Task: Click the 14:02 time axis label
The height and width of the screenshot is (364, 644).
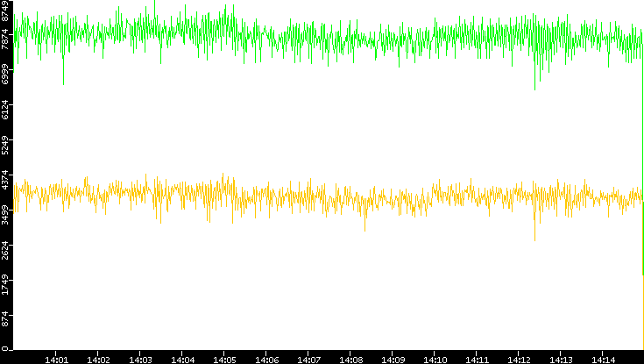Action: coord(98,360)
